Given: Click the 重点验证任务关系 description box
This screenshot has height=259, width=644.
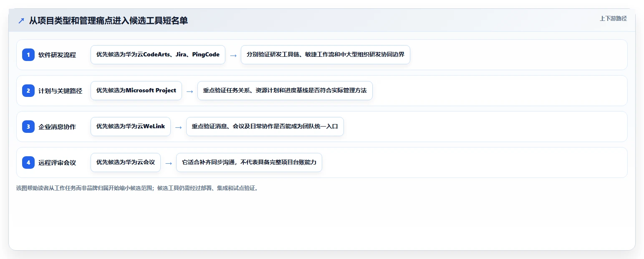Looking at the screenshot, I should (285, 91).
